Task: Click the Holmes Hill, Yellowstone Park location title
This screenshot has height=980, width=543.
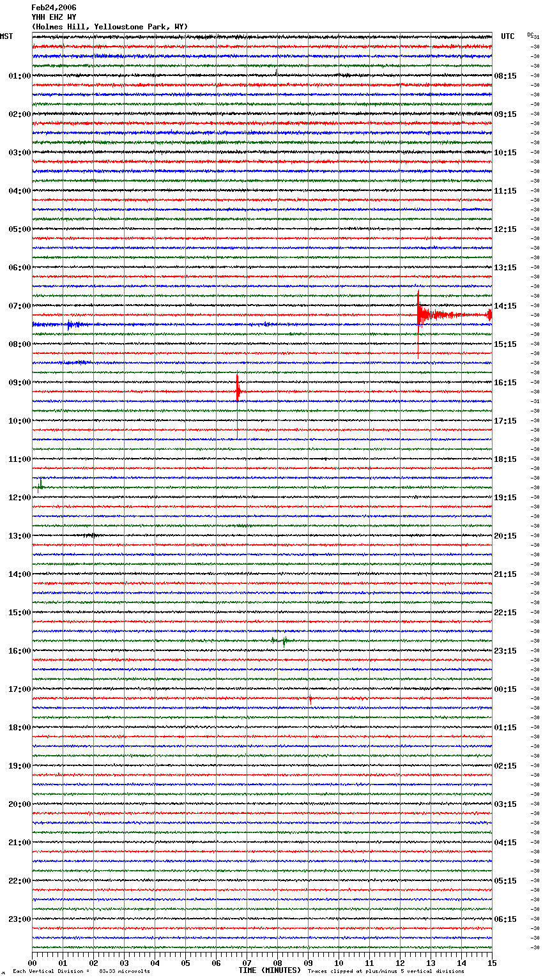Action: 110,27
